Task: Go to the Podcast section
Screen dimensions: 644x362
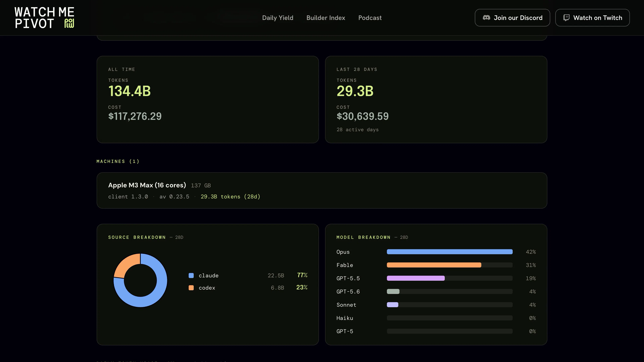Action: (370, 18)
